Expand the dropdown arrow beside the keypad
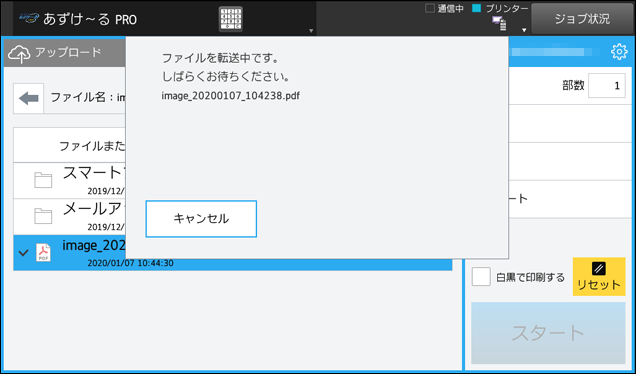The height and width of the screenshot is (374, 636). click(x=311, y=30)
